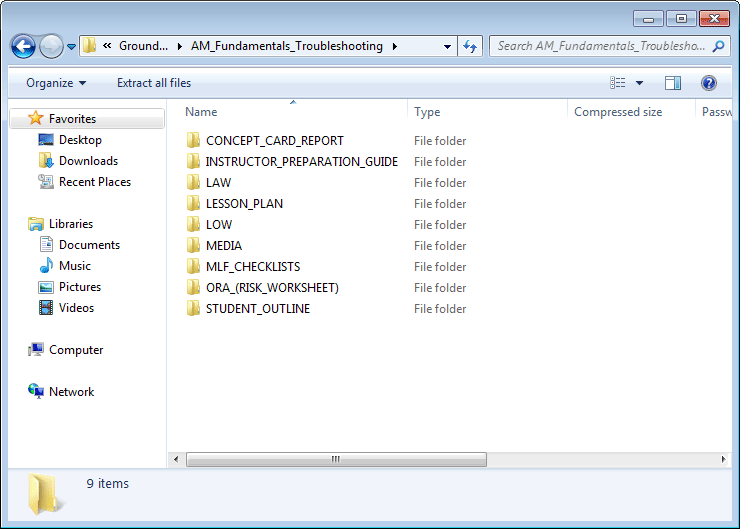The width and height of the screenshot is (740, 529).
Task: Select Network in the navigation pane
Action: click(x=71, y=392)
